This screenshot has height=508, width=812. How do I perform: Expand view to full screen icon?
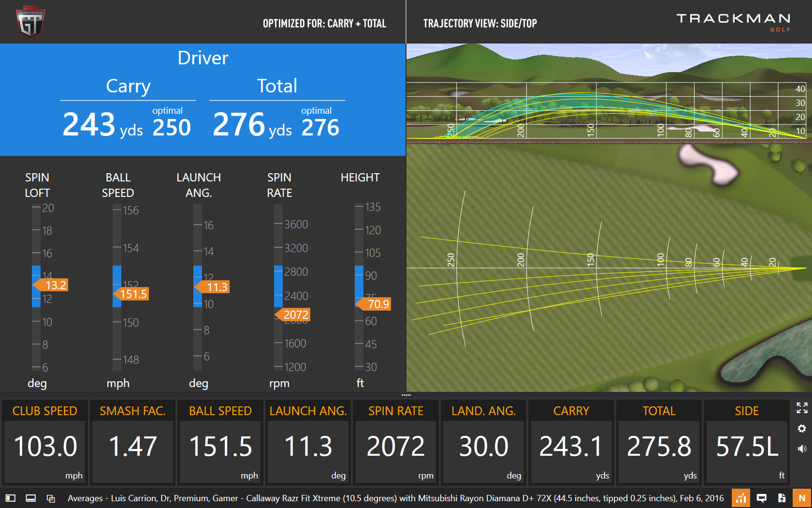802,408
